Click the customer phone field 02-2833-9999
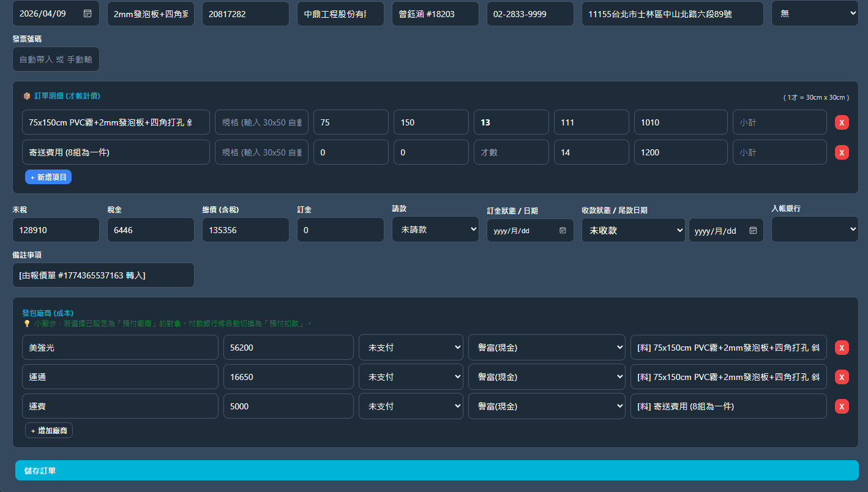 click(x=530, y=13)
